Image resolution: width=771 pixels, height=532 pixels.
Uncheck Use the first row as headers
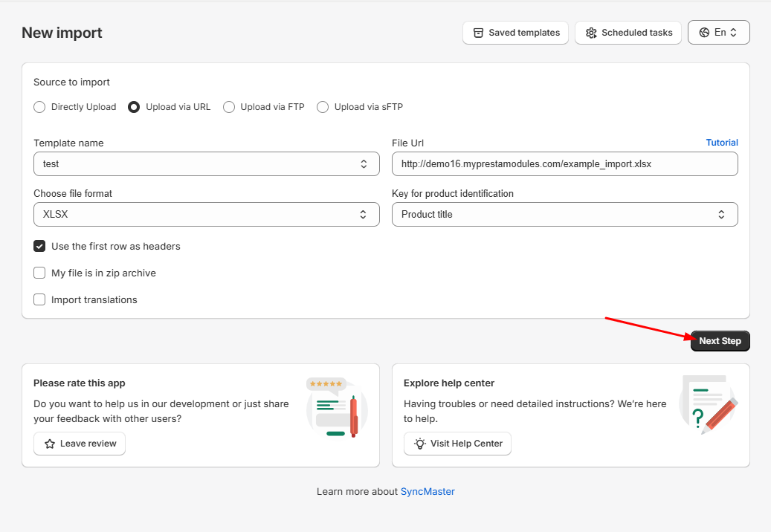pyautogui.click(x=39, y=246)
